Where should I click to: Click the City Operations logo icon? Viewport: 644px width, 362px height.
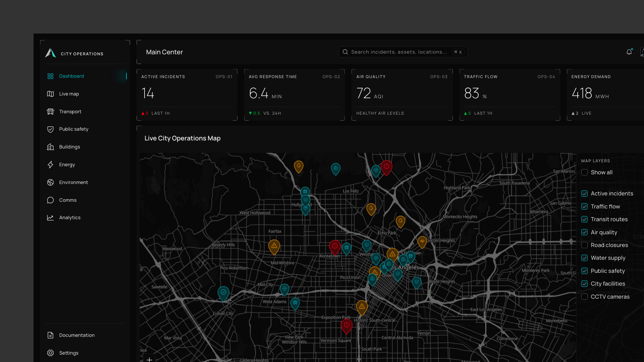[x=51, y=53]
